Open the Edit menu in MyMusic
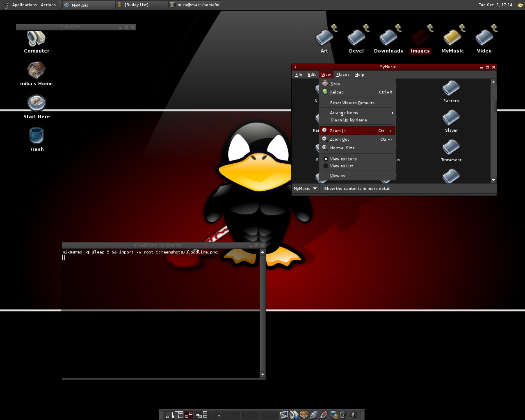 coord(312,75)
